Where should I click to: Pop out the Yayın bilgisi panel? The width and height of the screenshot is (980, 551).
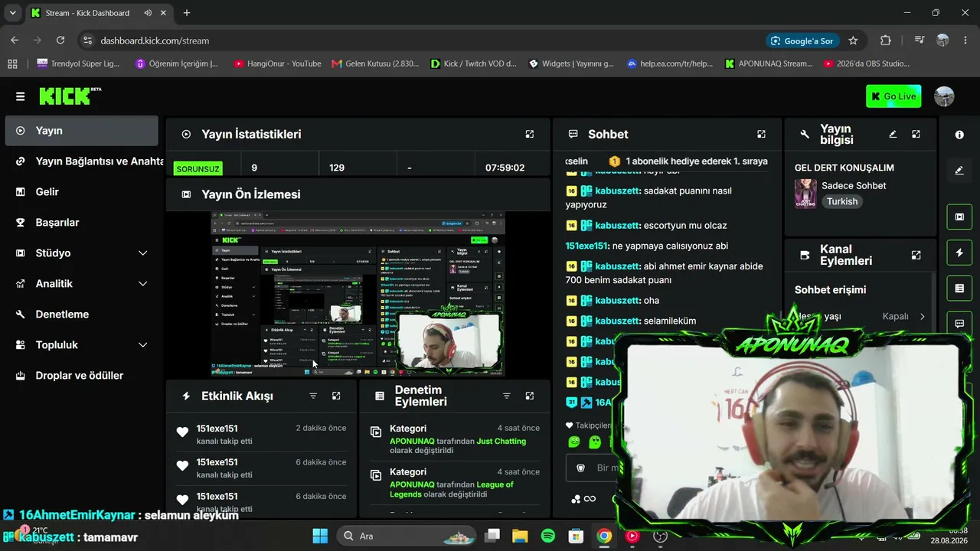(x=916, y=134)
